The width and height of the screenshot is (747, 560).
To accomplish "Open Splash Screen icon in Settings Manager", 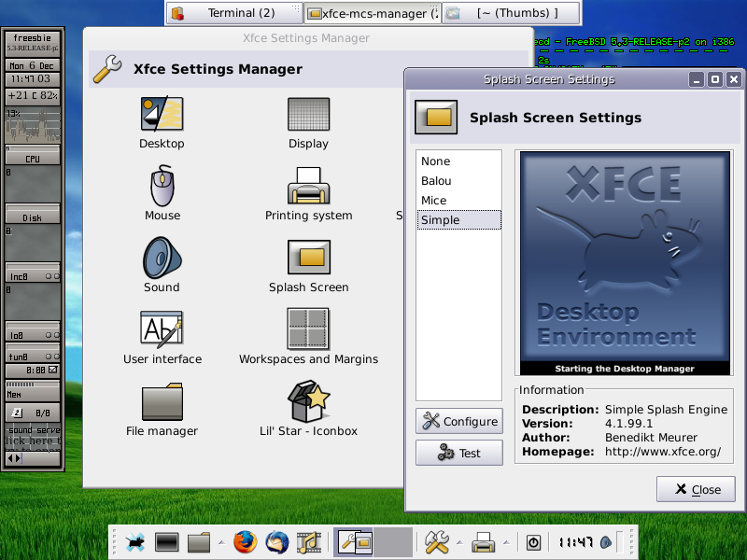I will click(309, 258).
